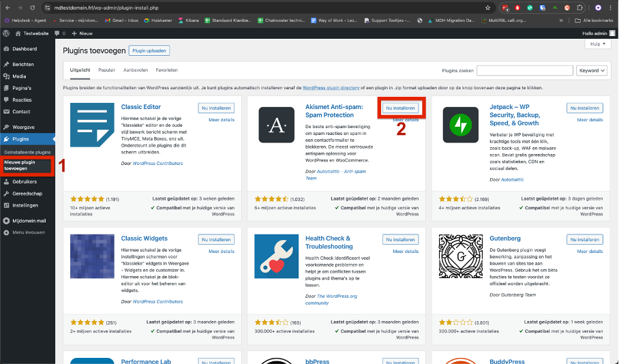This screenshot has height=364, width=619.
Task: Click the Classic Editor plugin icon
Action: pos(92,125)
